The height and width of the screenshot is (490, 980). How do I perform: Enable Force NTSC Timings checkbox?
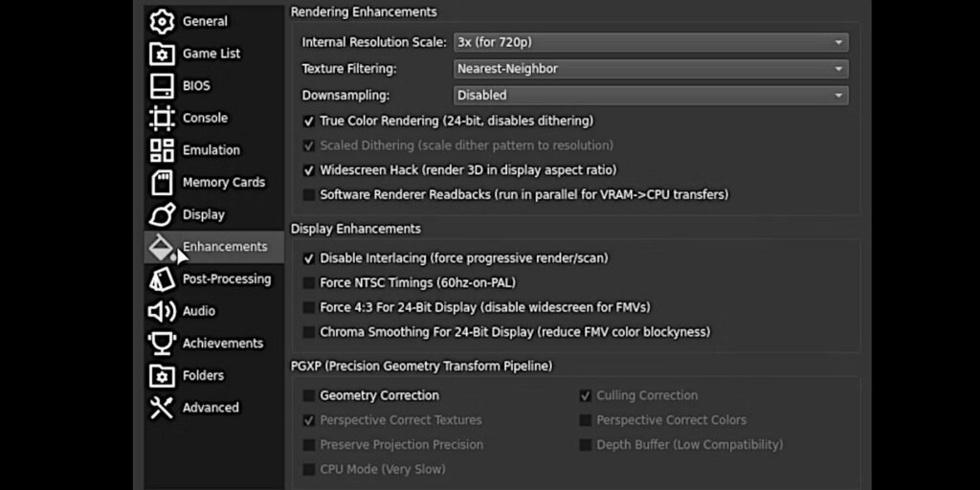tap(309, 283)
